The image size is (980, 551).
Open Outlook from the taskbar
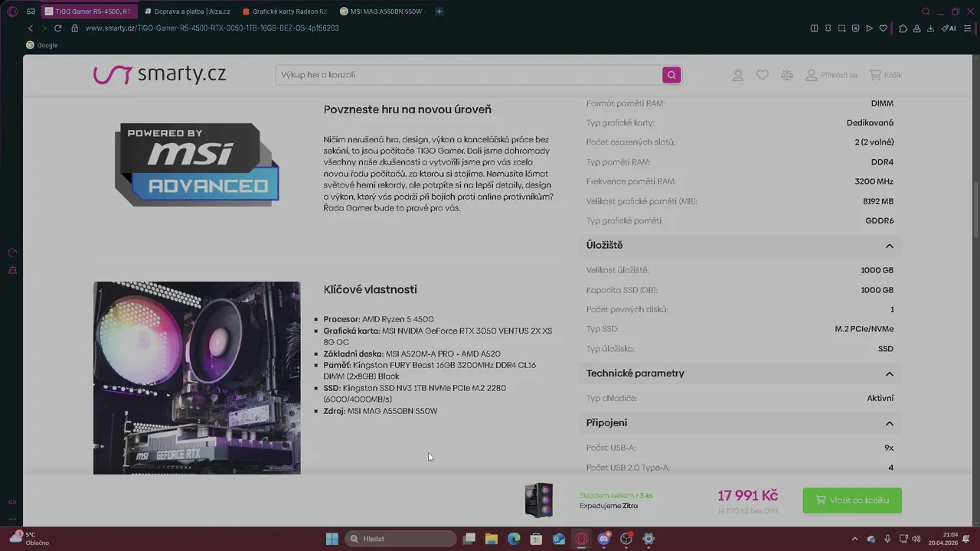pyautogui.click(x=559, y=539)
